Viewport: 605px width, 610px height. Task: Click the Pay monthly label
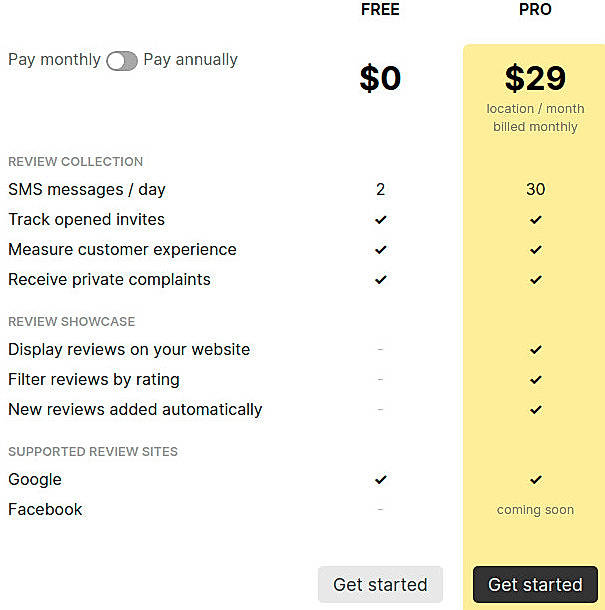[x=54, y=60]
